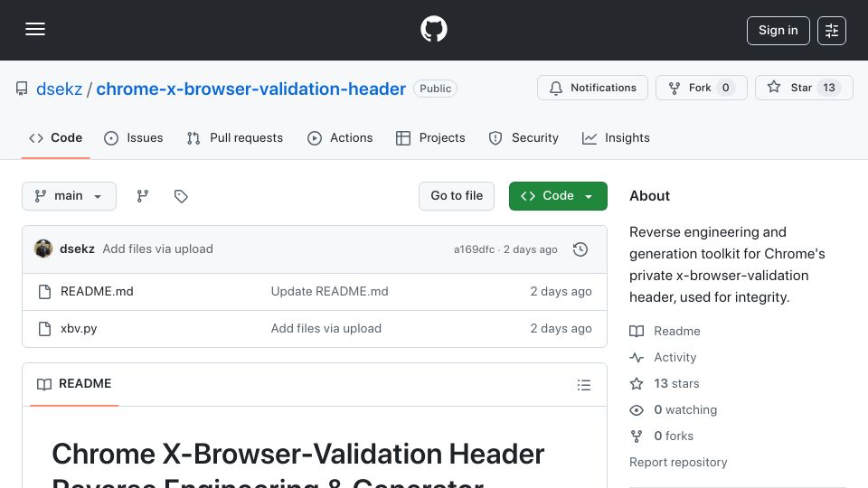The width and height of the screenshot is (868, 488).
Task: Open xbv.py row commit message link
Action: (x=326, y=329)
